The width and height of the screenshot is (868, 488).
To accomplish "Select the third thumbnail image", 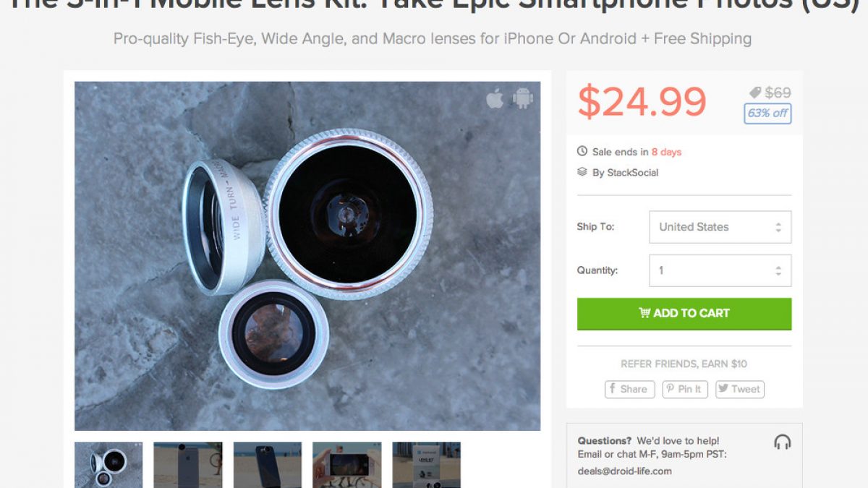I will tap(268, 465).
